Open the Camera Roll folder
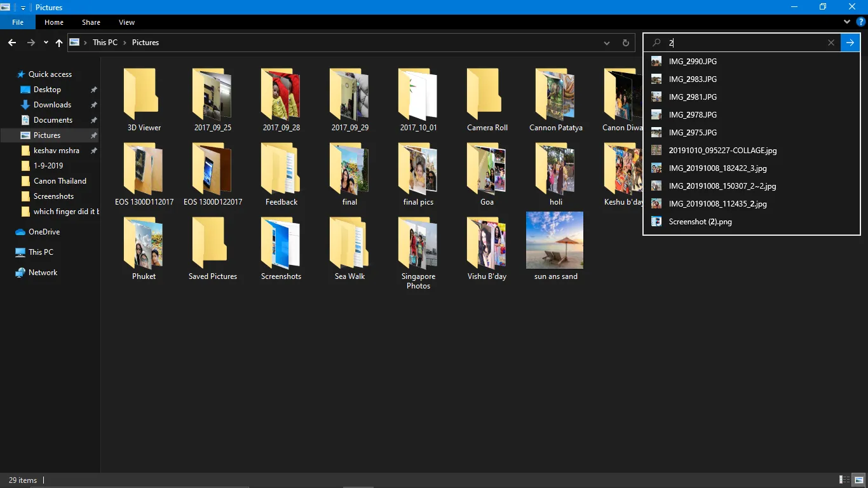This screenshot has height=488, width=868. (487, 100)
